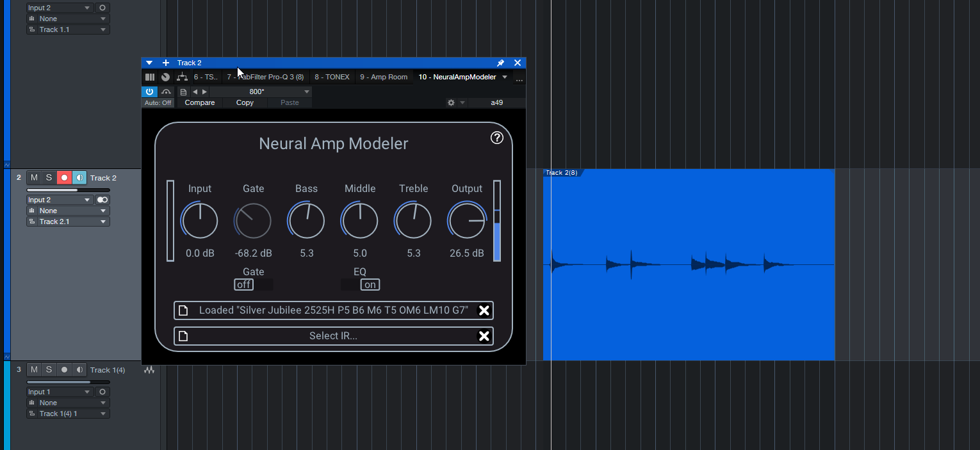This screenshot has height=450, width=980.
Task: Clear the loaded Silver Jubilee model
Action: (x=484, y=310)
